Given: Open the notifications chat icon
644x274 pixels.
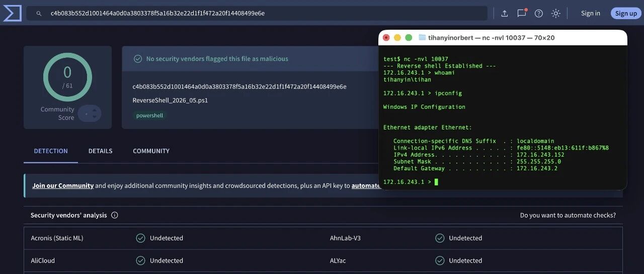Looking at the screenshot, I should click(522, 13).
